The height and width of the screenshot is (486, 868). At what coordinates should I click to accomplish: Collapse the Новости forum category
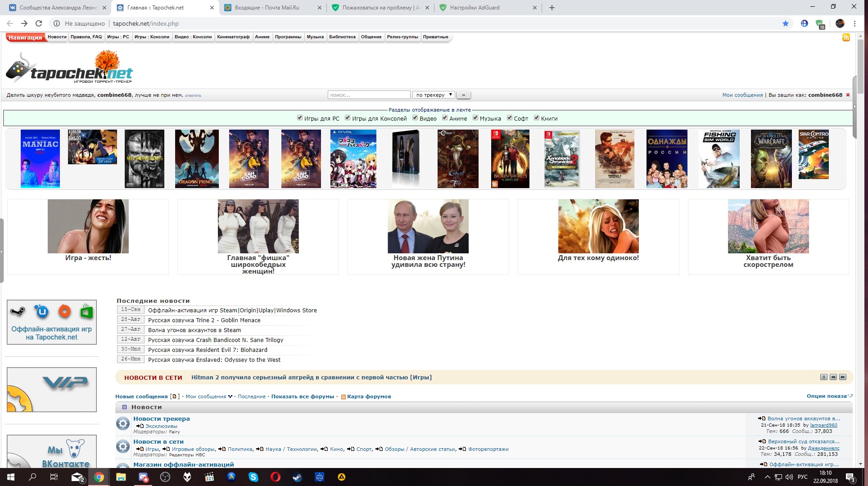pyautogui.click(x=124, y=407)
